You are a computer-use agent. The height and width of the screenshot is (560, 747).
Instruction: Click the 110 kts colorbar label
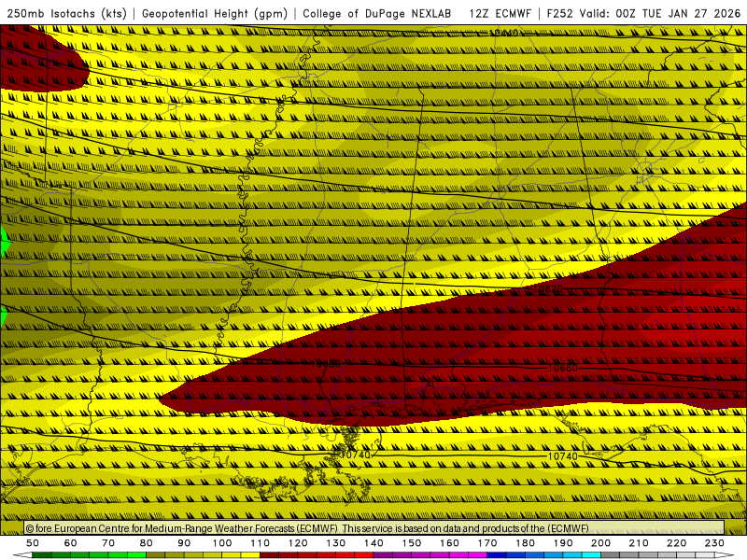coord(261,543)
